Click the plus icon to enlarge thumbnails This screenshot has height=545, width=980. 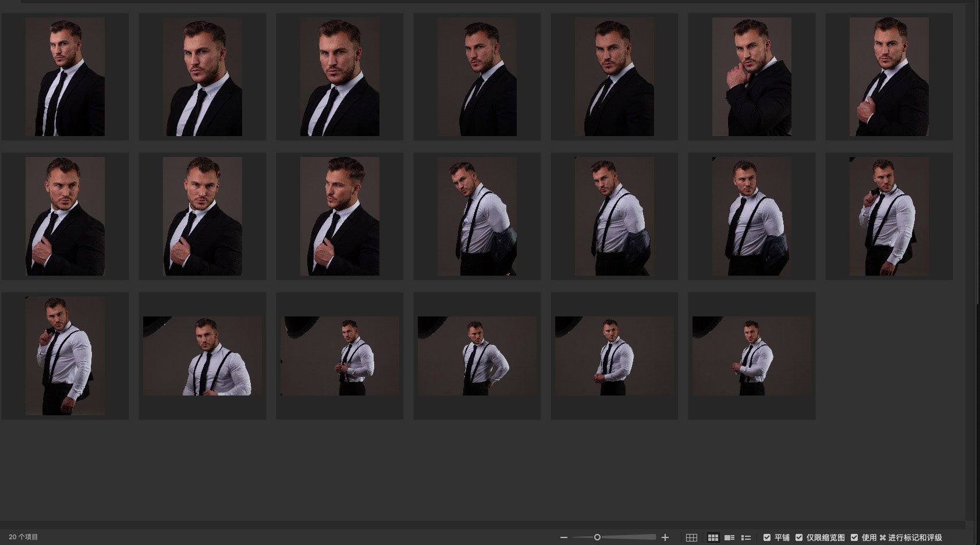click(x=665, y=537)
